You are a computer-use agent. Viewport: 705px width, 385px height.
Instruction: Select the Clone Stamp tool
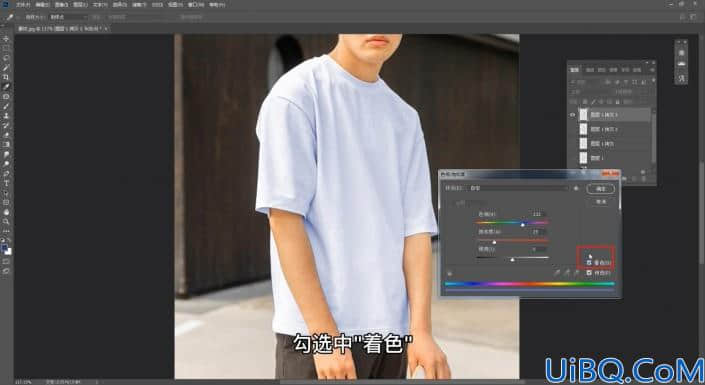click(6, 116)
